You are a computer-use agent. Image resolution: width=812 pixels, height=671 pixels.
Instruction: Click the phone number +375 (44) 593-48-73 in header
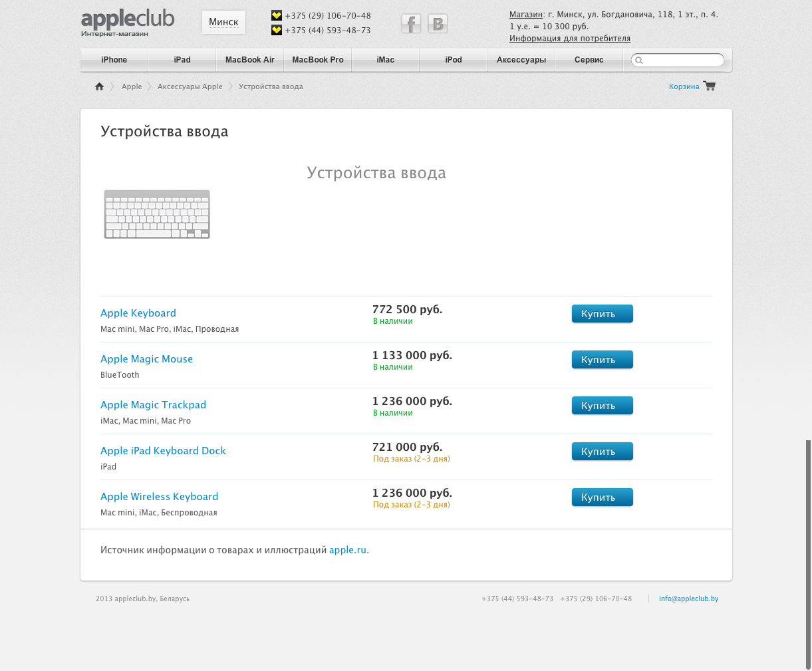click(328, 31)
